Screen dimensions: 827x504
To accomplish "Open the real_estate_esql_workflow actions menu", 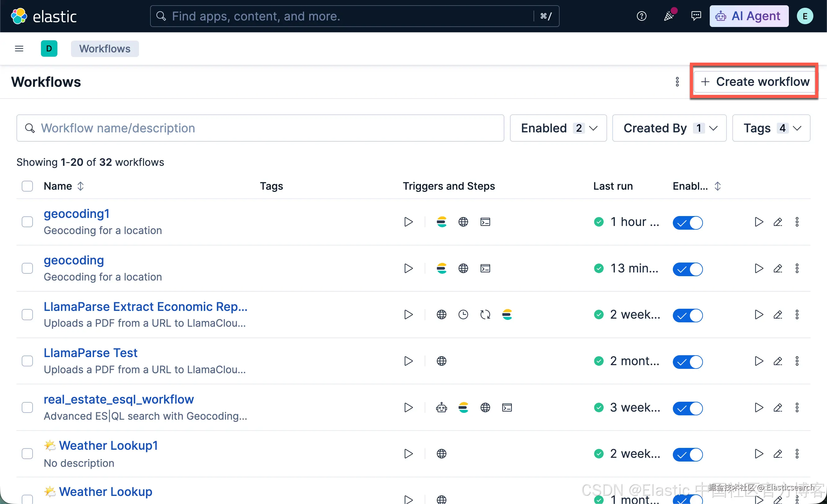I will point(797,407).
